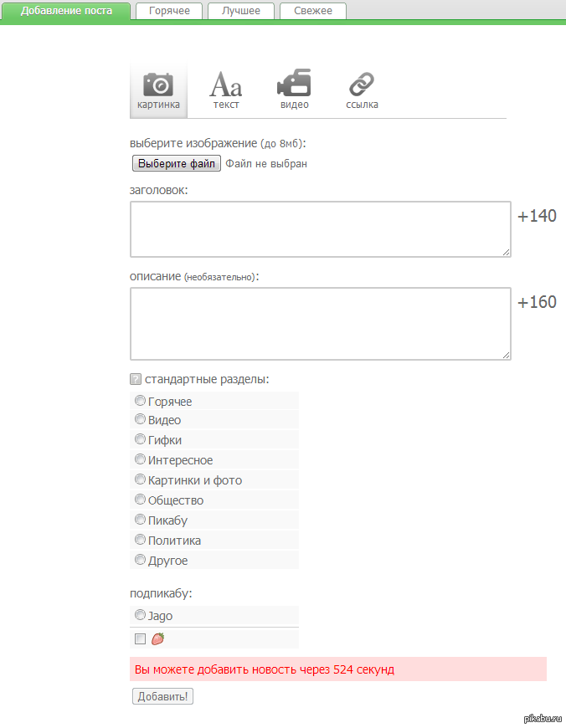
Task: Open the Горячее tab
Action: tap(169, 11)
